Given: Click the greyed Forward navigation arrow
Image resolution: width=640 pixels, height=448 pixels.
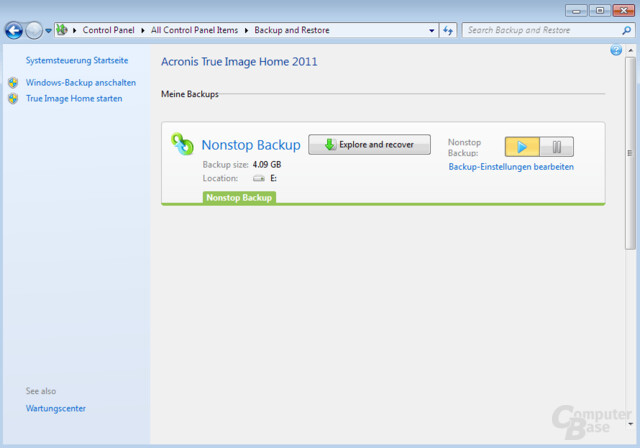Looking at the screenshot, I should pyautogui.click(x=34, y=30).
